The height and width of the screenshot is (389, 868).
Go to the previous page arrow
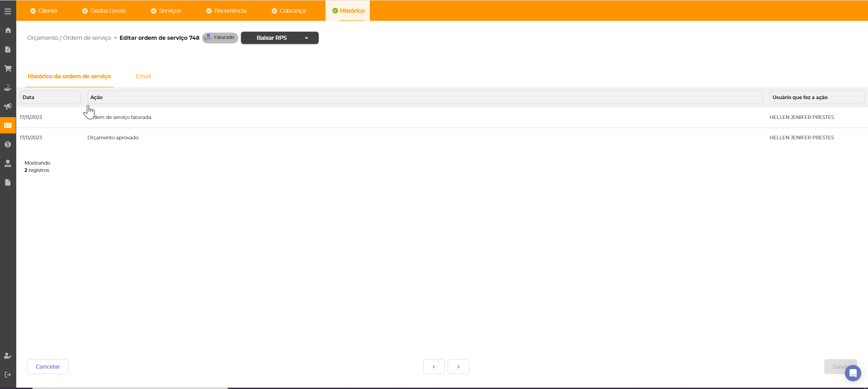[x=434, y=367]
